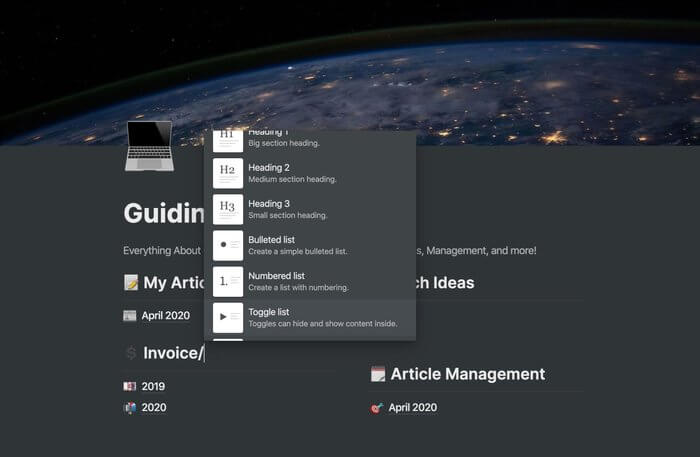Click the calendar icon beside Article Management

378,374
